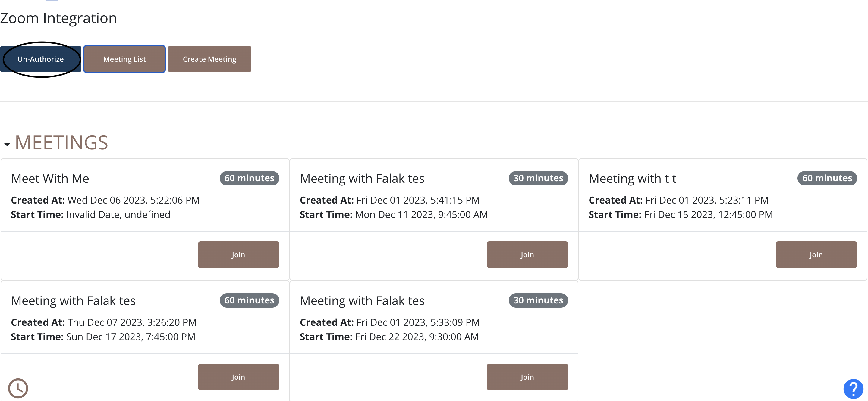Viewport: 868px width, 401px height.
Task: Click the Meet With Me card title
Action: (50, 179)
